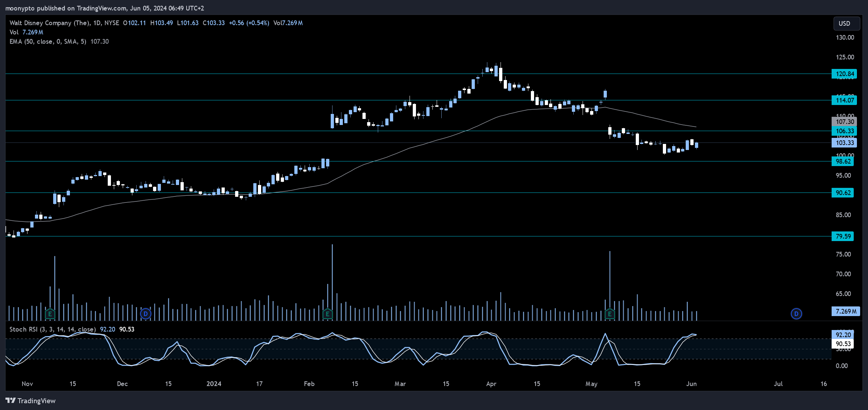Click the moonypto published header text
This screenshot has height=410, width=868.
[105, 8]
